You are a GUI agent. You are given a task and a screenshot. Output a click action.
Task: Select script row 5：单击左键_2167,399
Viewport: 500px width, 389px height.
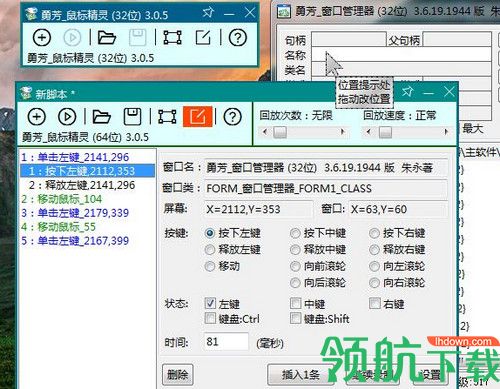[87, 241]
